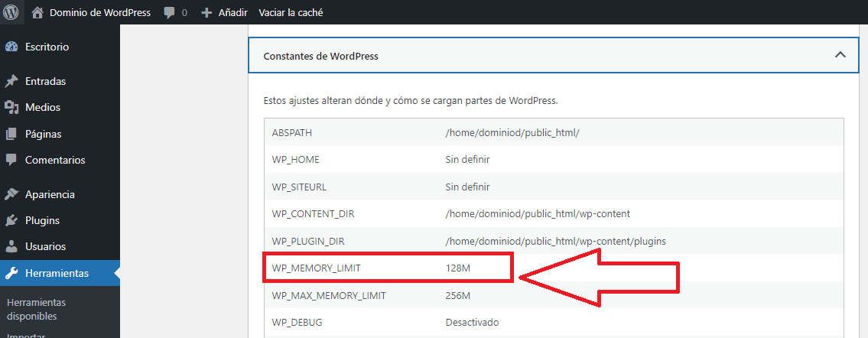Open the Añadir new content menu
Image resolution: width=868 pixels, height=338 pixels.
tap(232, 12)
